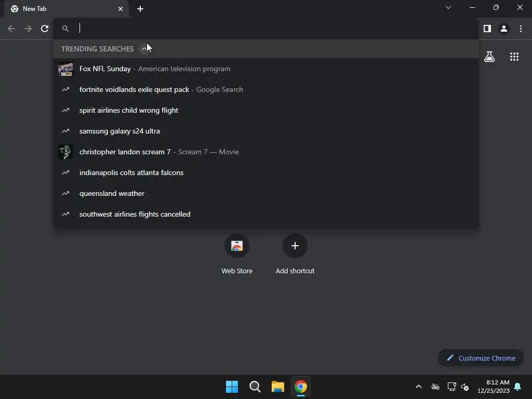Screen dimensions: 532x399
Task: Open the side panel icon
Action: [487, 29]
